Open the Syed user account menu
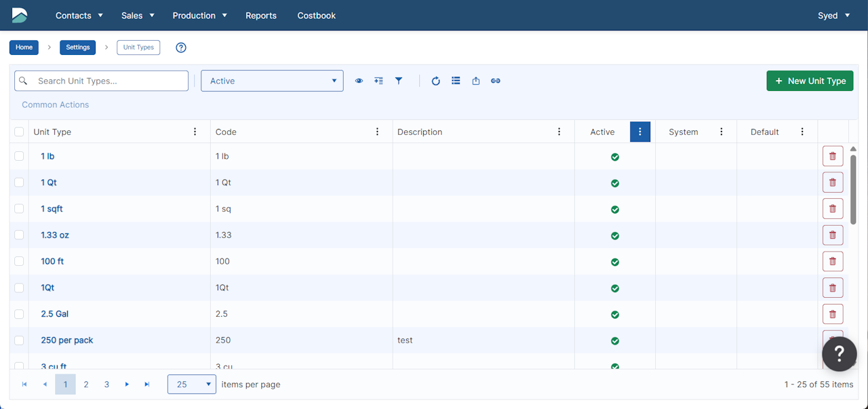Viewport: 868px width, 409px height. pos(833,16)
